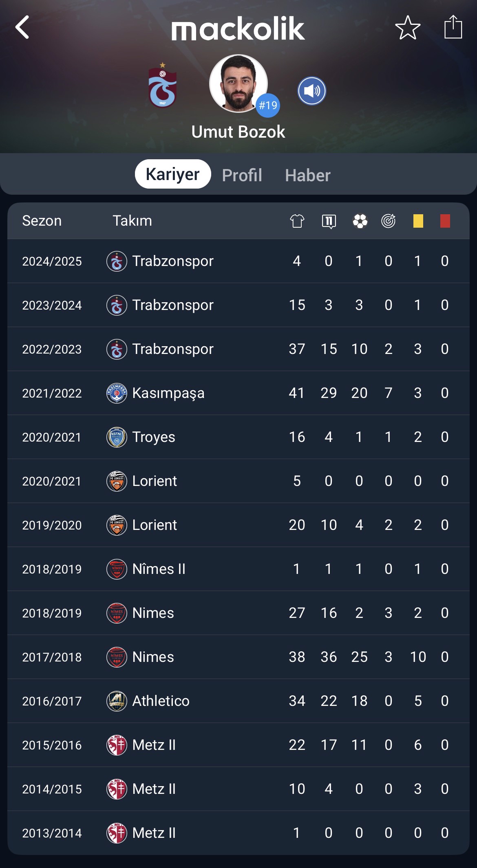Screen dimensions: 477x868
Task: Tap the yellow card column icon
Action: 418,221
